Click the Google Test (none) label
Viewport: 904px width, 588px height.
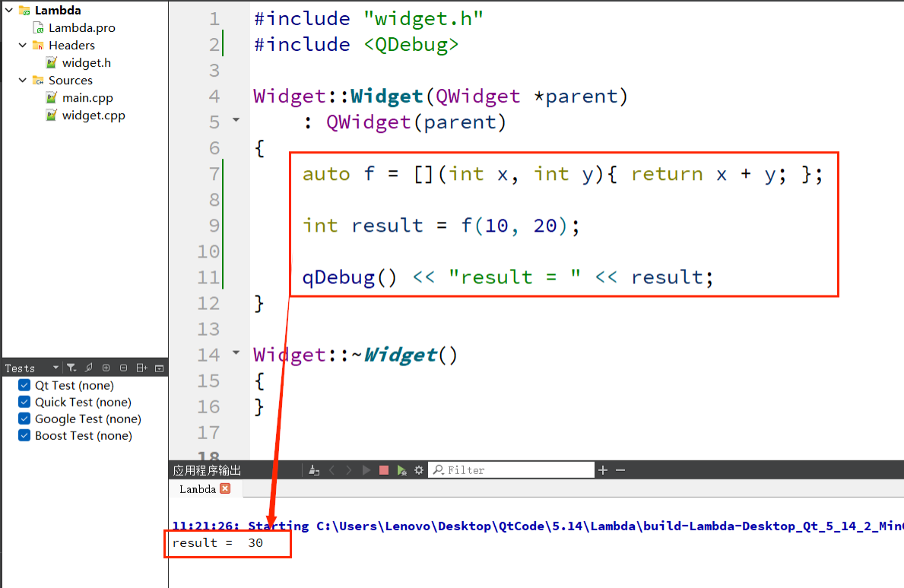[88, 419]
